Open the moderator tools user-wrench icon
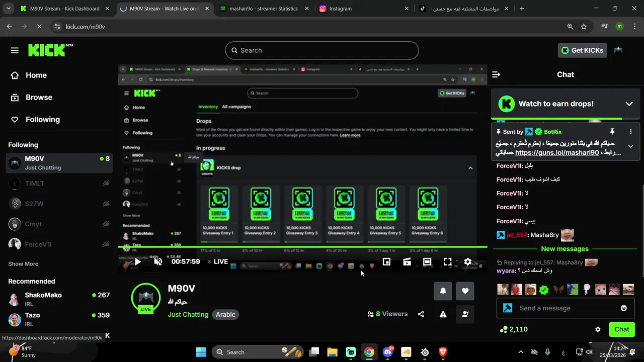Image resolution: width=644 pixels, height=362 pixels. 465,314
